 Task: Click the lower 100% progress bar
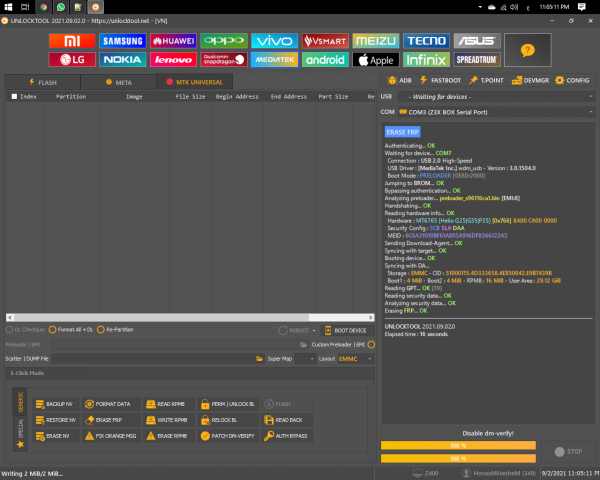coord(458,458)
